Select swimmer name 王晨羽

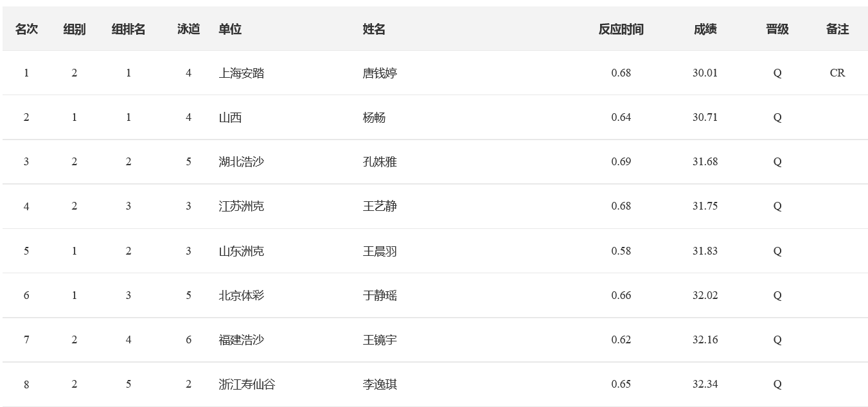click(x=380, y=251)
